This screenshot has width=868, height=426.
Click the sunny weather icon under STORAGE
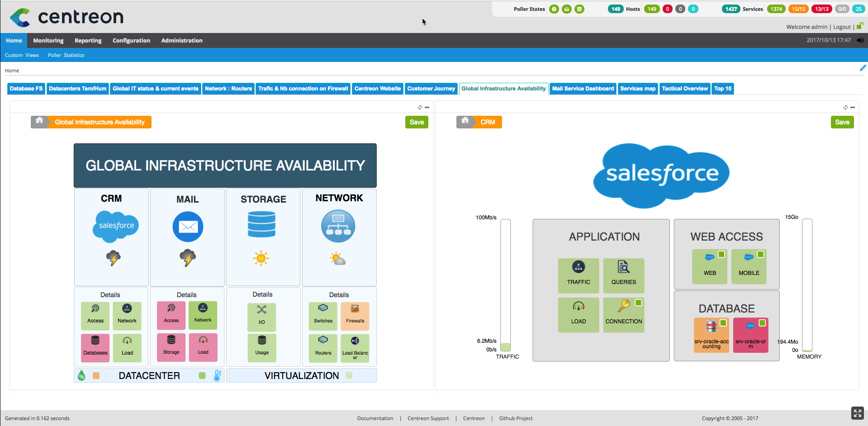pyautogui.click(x=261, y=258)
